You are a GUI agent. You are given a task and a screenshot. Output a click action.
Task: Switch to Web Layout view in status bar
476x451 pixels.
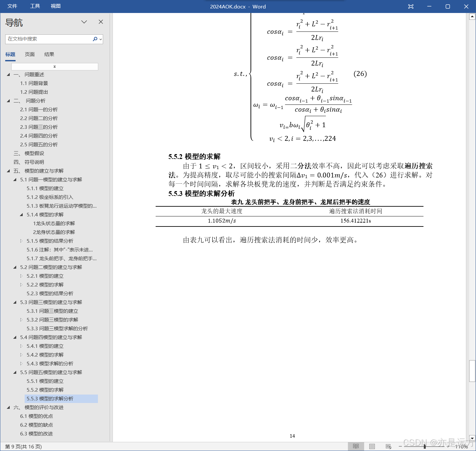coord(388,446)
